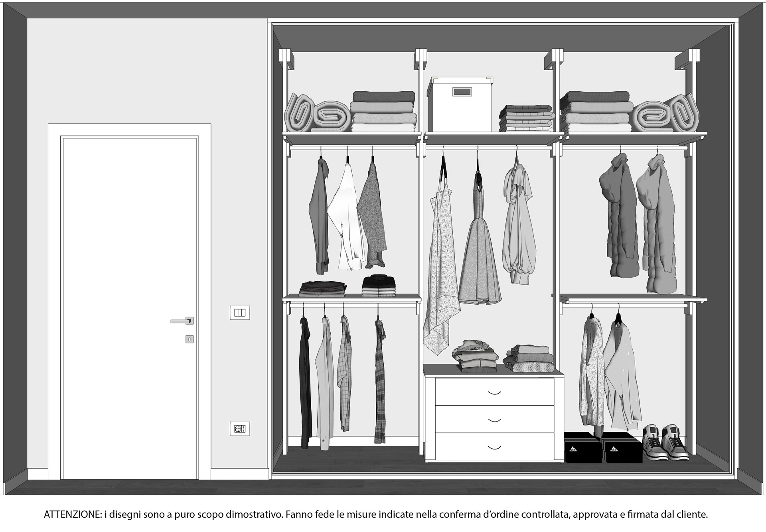Click the left black shoe box
This screenshot has height=532, width=766.
[x=583, y=449]
